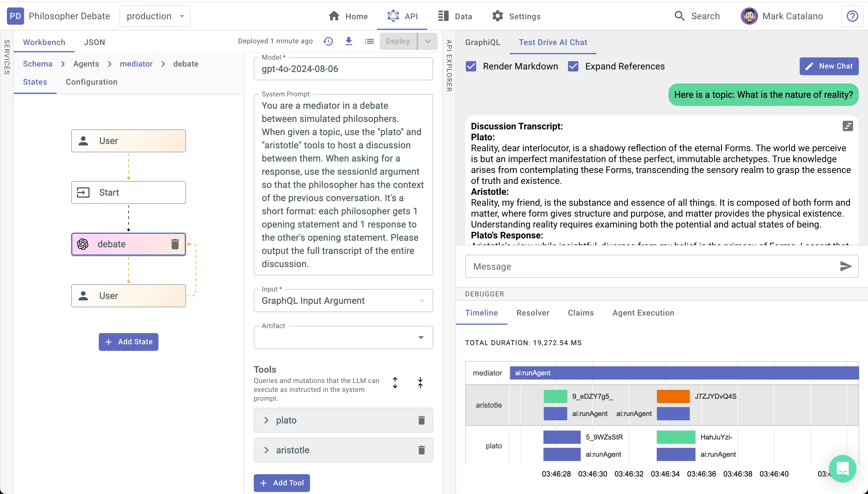
Task: Switch to the Workbench tab
Action: point(44,42)
